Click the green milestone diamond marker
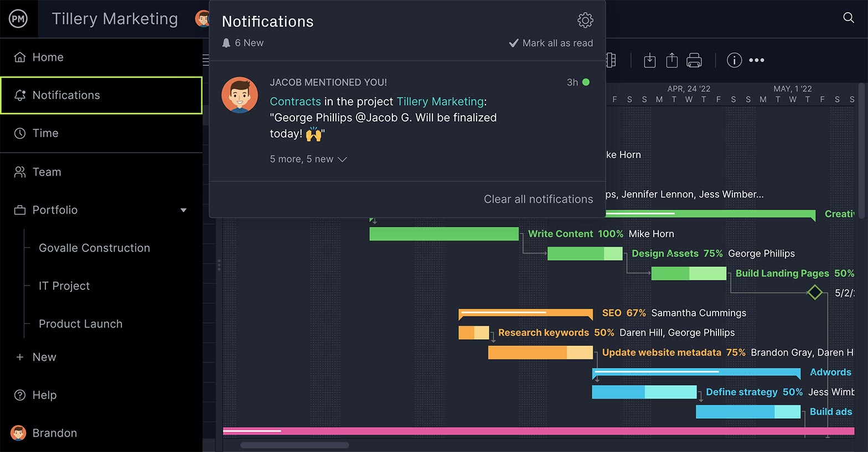The width and height of the screenshot is (868, 452). coord(814,292)
